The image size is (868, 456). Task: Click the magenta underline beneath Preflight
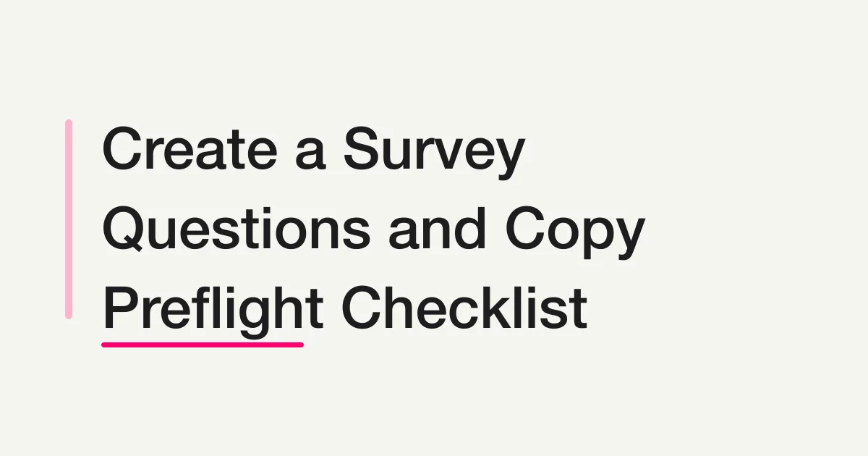coord(203,345)
